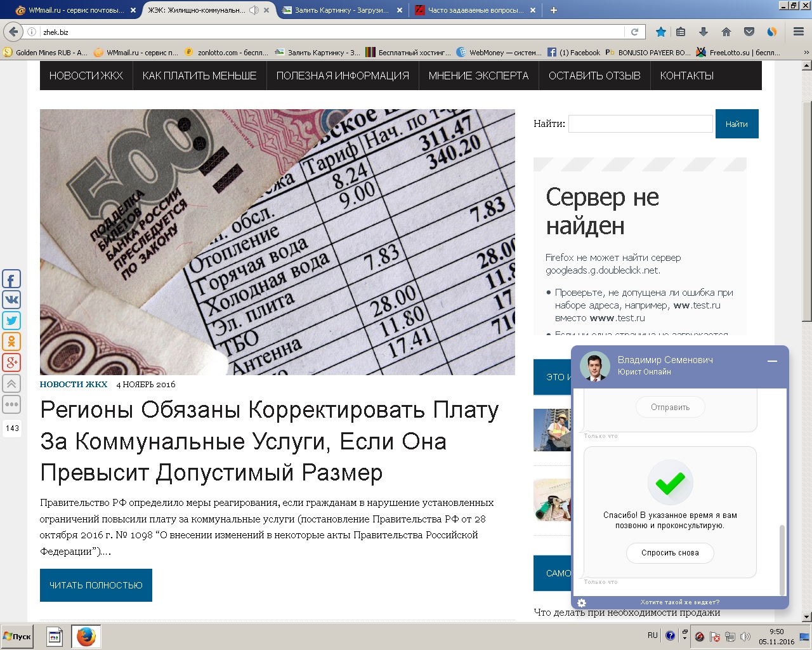The image size is (812, 650).
Task: Open the Firefox hamburger menu
Action: [799, 32]
